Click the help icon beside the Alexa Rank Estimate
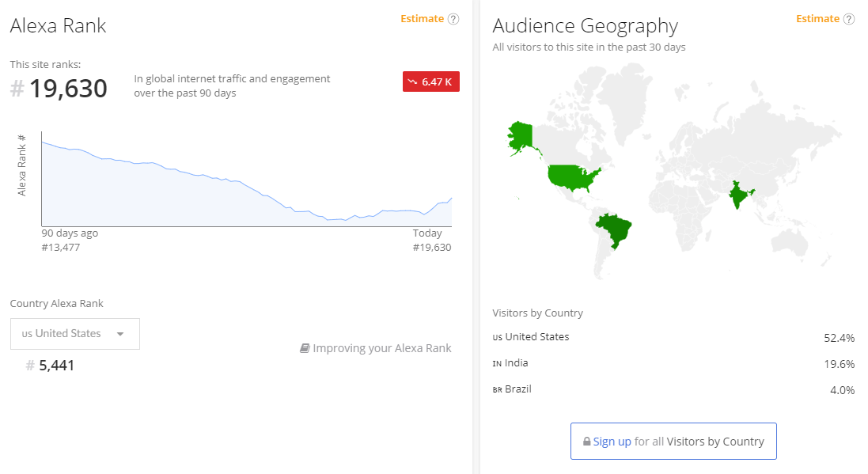Image resolution: width=868 pixels, height=474 pixels. coord(453,19)
